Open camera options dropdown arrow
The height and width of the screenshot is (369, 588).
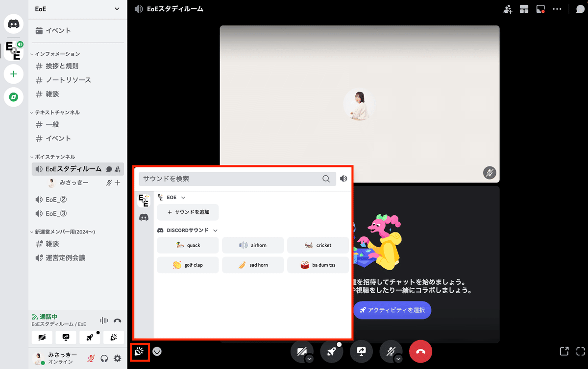point(309,359)
